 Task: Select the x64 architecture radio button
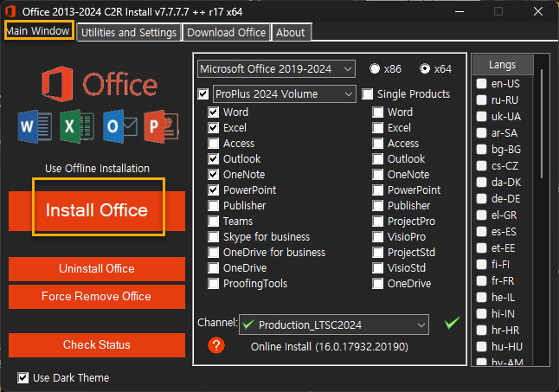425,68
